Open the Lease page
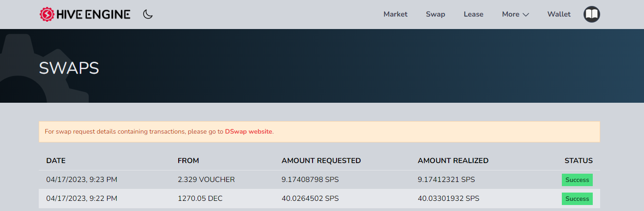 (473, 14)
